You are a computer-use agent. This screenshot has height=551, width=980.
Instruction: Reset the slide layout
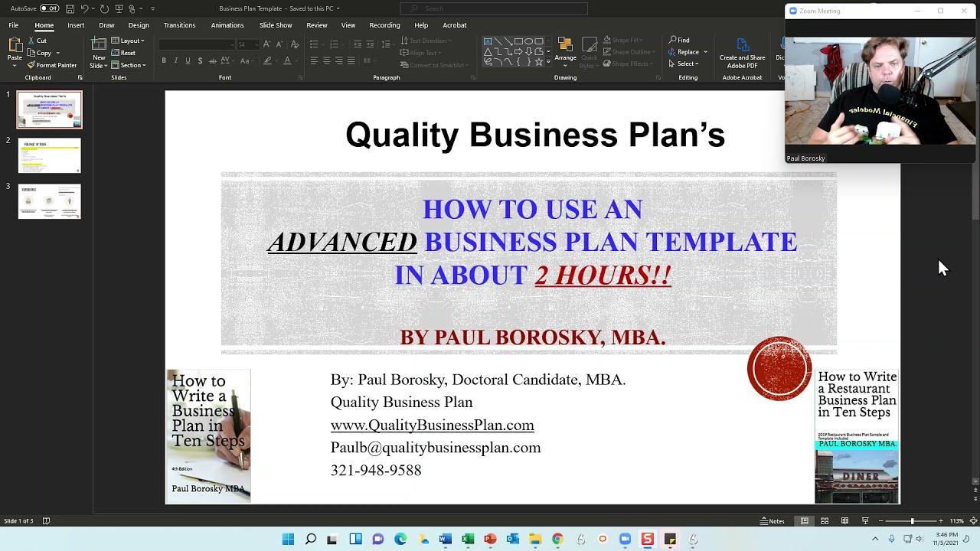point(123,53)
